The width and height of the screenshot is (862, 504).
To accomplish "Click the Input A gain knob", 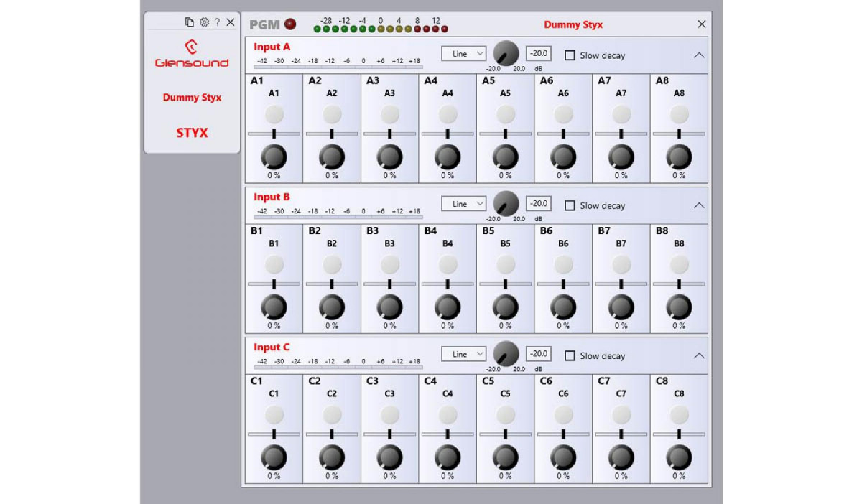I will [506, 54].
